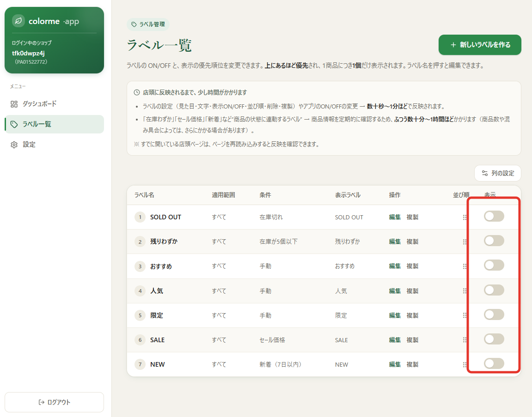Click 編集 for the NEW label

click(395, 364)
